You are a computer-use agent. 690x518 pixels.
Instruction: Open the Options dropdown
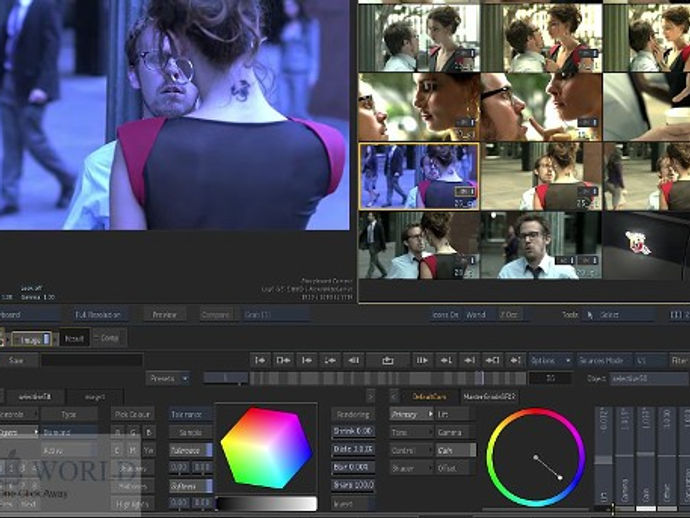point(551,360)
